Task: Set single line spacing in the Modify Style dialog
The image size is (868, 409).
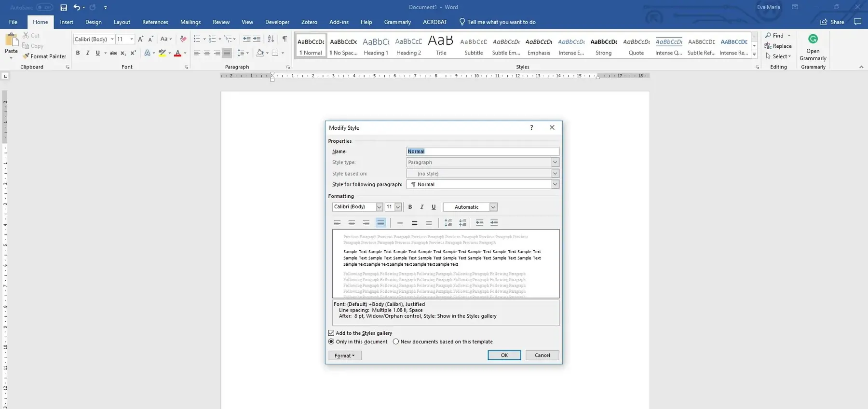Action: pos(400,223)
